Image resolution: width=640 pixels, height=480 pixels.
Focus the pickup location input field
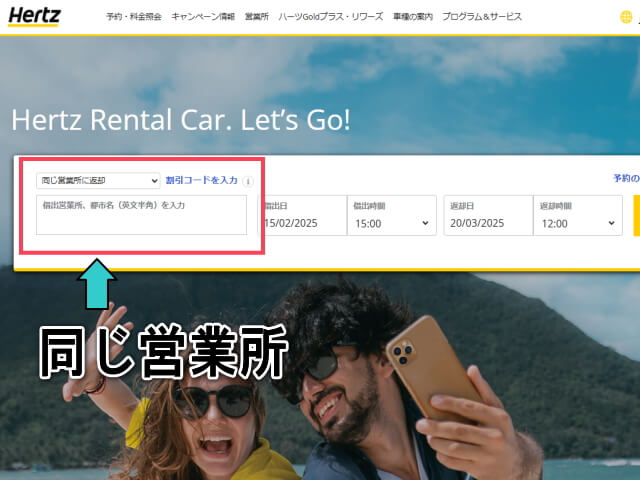point(142,215)
